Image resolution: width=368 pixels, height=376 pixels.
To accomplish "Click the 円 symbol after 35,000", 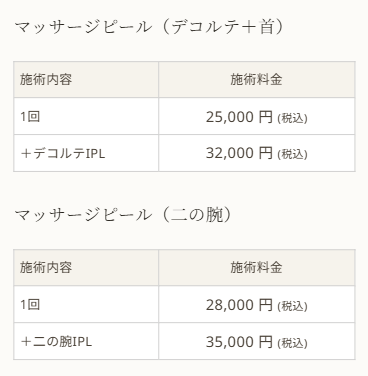I will [x=266, y=342].
